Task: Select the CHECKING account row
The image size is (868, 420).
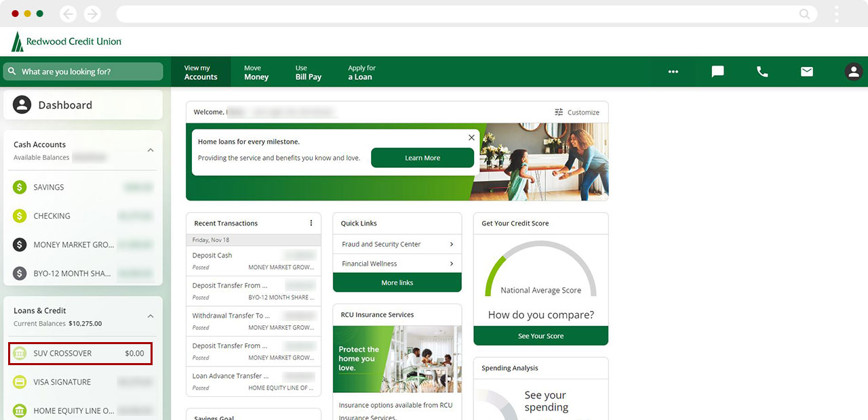Action: coord(83,216)
